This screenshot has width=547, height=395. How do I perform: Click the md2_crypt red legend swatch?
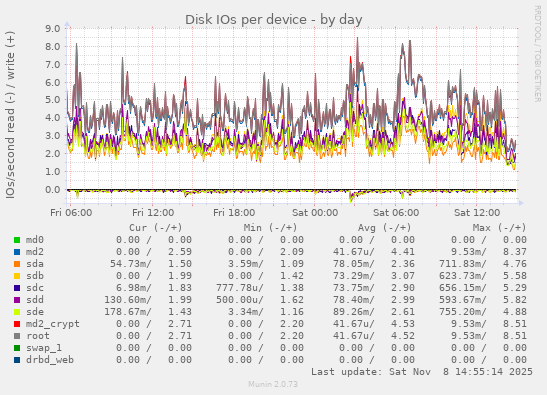point(17,324)
